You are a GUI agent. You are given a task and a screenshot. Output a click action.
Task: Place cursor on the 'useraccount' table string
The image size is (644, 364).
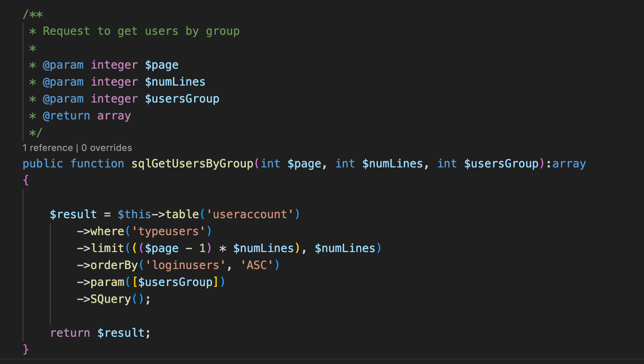pos(250,214)
